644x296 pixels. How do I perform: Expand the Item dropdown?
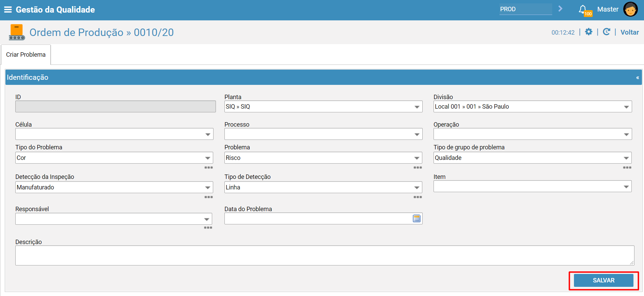click(x=532, y=186)
